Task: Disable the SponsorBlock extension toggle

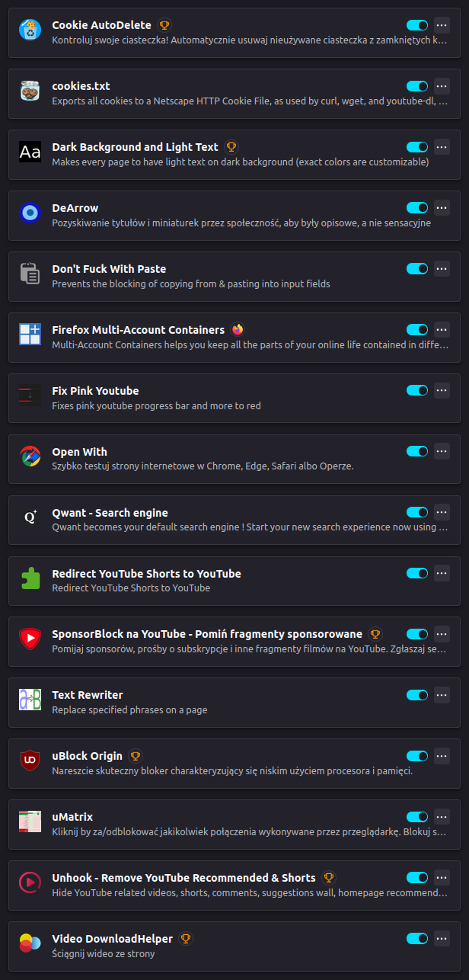Action: coord(417,634)
